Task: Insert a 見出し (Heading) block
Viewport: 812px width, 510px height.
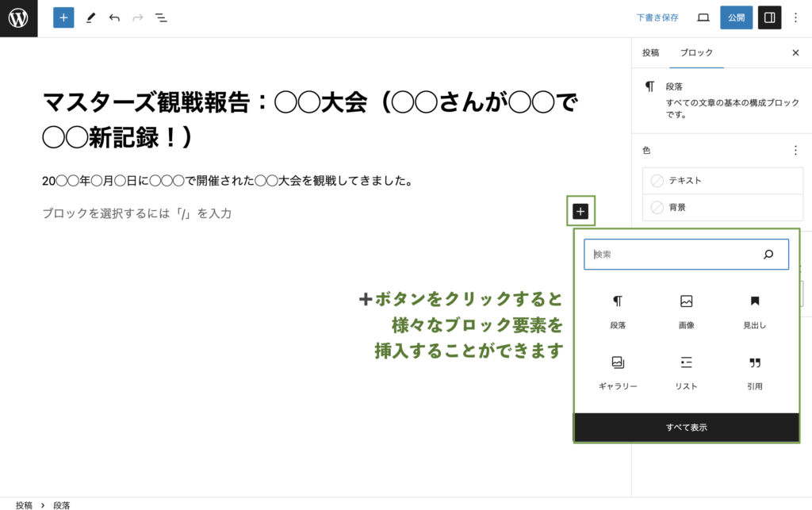Action: pyautogui.click(x=754, y=311)
